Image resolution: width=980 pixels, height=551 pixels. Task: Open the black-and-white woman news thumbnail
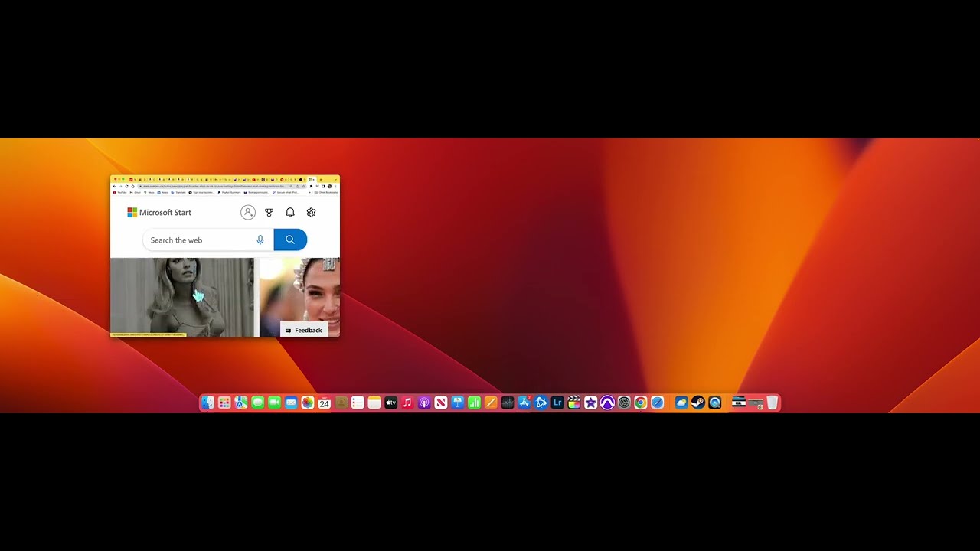coord(182,297)
